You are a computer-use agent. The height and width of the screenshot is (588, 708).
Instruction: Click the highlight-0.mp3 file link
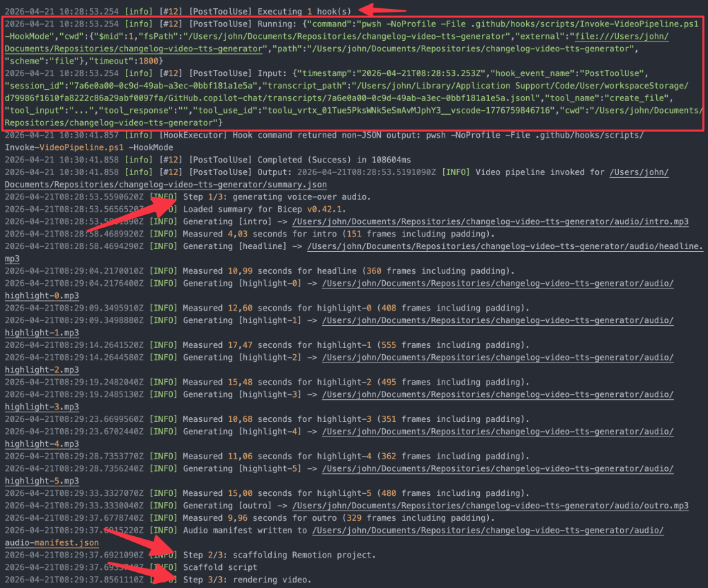pos(41,295)
